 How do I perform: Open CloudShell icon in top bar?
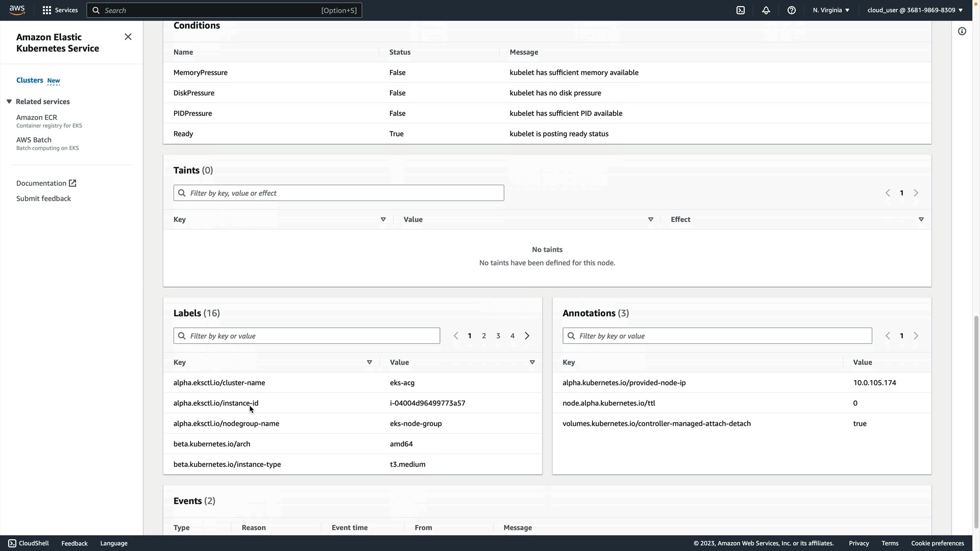pyautogui.click(x=741, y=10)
